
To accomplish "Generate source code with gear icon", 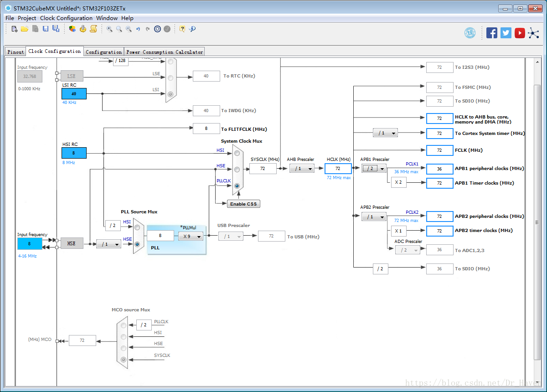I will coord(83,29).
